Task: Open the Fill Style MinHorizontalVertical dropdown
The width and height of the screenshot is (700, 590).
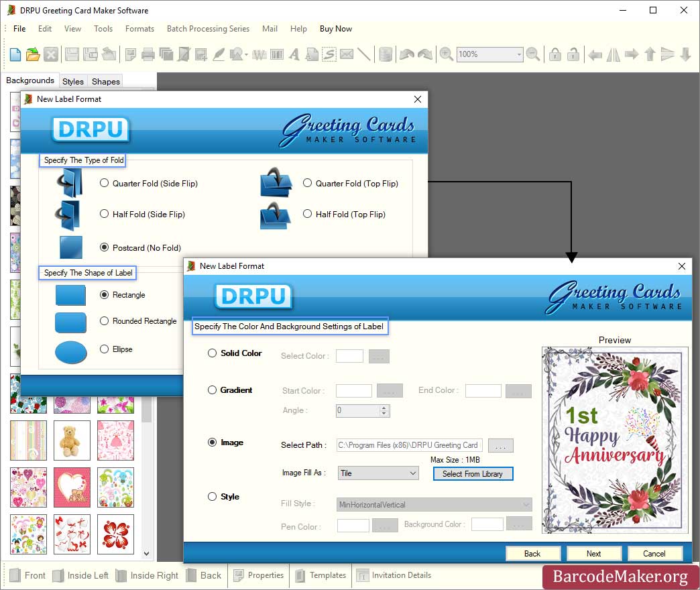Action: pyautogui.click(x=434, y=505)
